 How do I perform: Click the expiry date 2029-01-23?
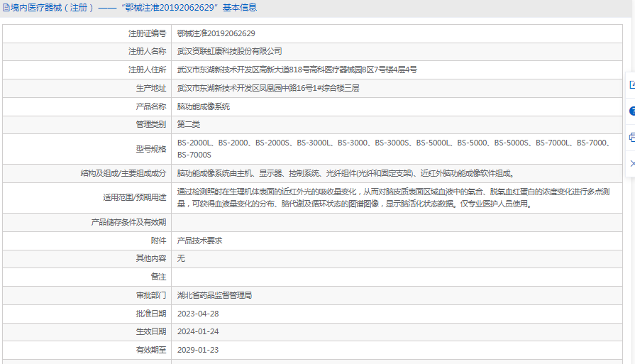[x=198, y=350]
